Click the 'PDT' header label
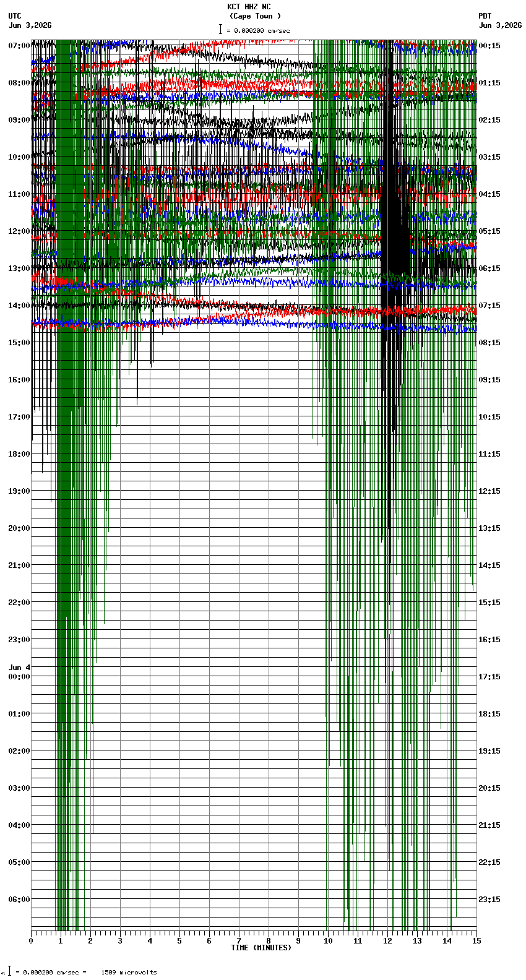Viewport: 526px width, 980px height. tap(485, 16)
